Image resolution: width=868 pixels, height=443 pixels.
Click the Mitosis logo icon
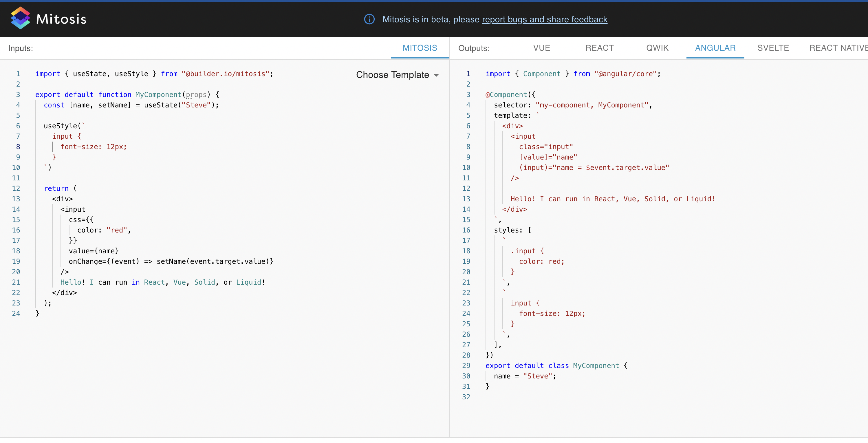(x=20, y=18)
